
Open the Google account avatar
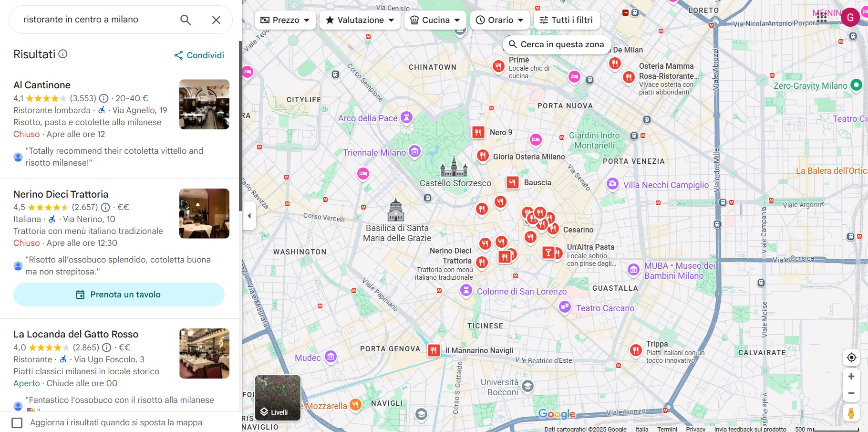[x=850, y=18]
